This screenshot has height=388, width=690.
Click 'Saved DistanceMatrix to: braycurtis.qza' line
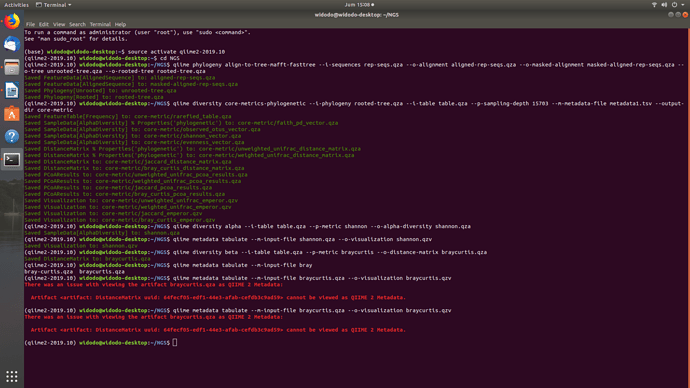(x=87, y=259)
